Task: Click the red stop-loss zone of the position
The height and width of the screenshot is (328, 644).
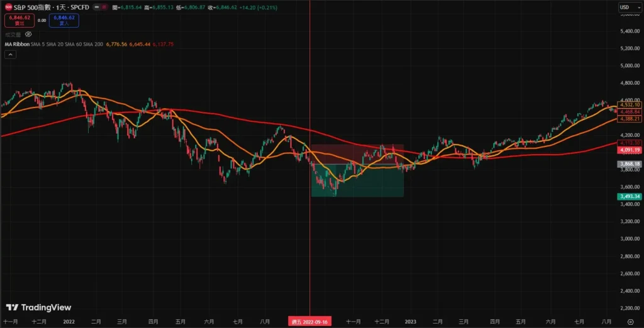Action: pos(357,153)
